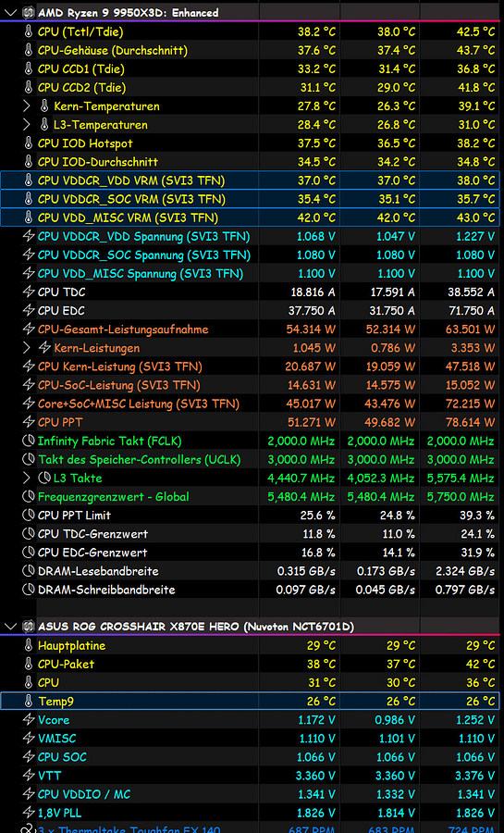Click thermometer icon of CPU-Gehäuse (Durchschnitt)
The width and height of the screenshot is (504, 833).
(x=29, y=51)
